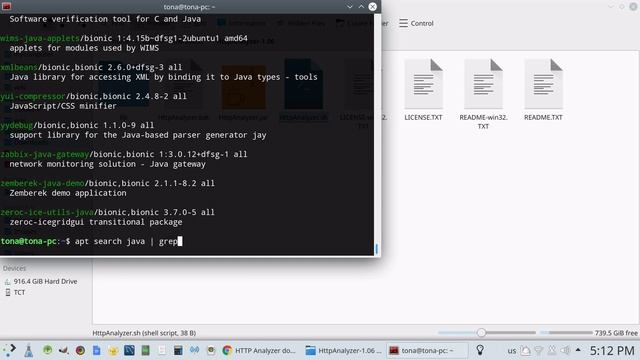640x360 pixels.
Task: Open the volume speaker tray icon
Action: (x=565, y=350)
